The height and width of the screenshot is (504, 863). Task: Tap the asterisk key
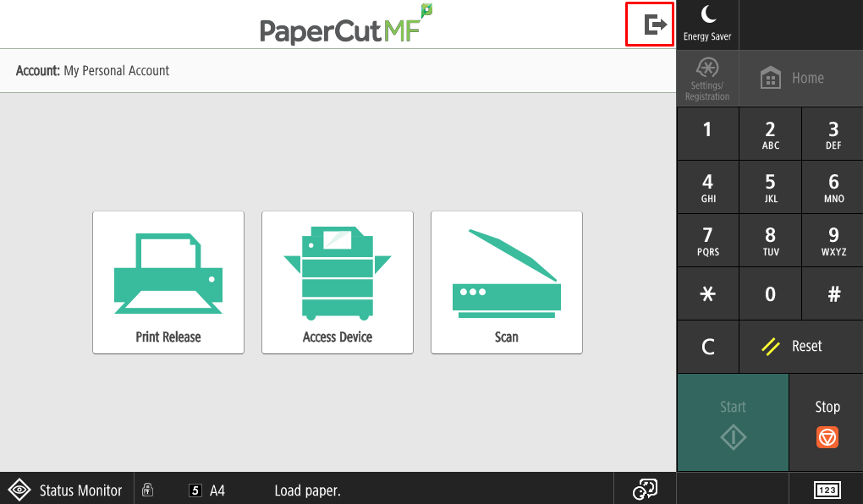(708, 293)
